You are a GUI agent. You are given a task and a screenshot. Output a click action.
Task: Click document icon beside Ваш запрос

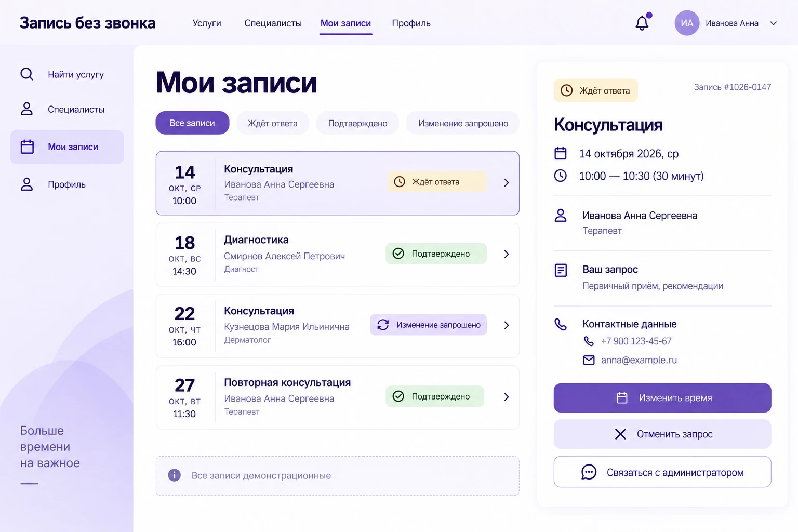pyautogui.click(x=561, y=270)
